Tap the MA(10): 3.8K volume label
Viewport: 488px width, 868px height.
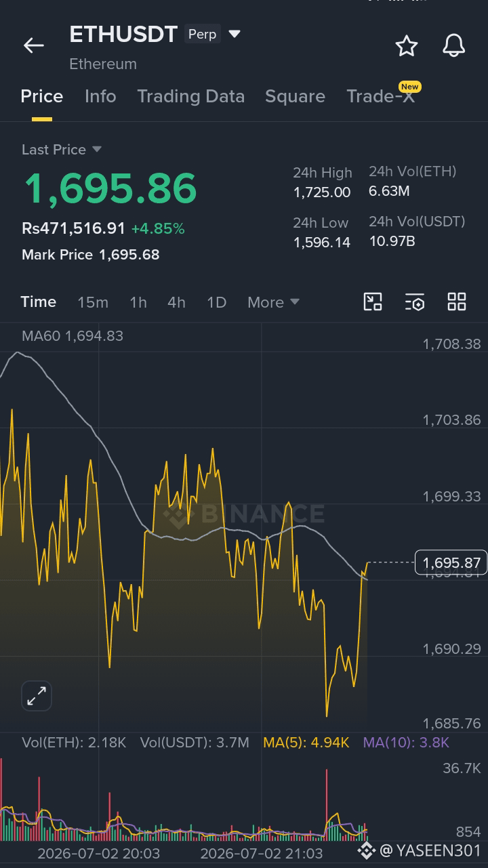pos(406,743)
